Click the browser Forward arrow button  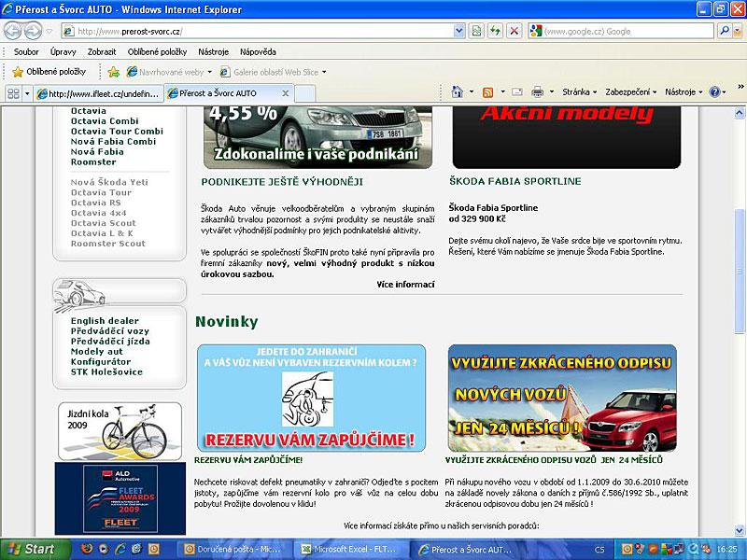[33, 32]
